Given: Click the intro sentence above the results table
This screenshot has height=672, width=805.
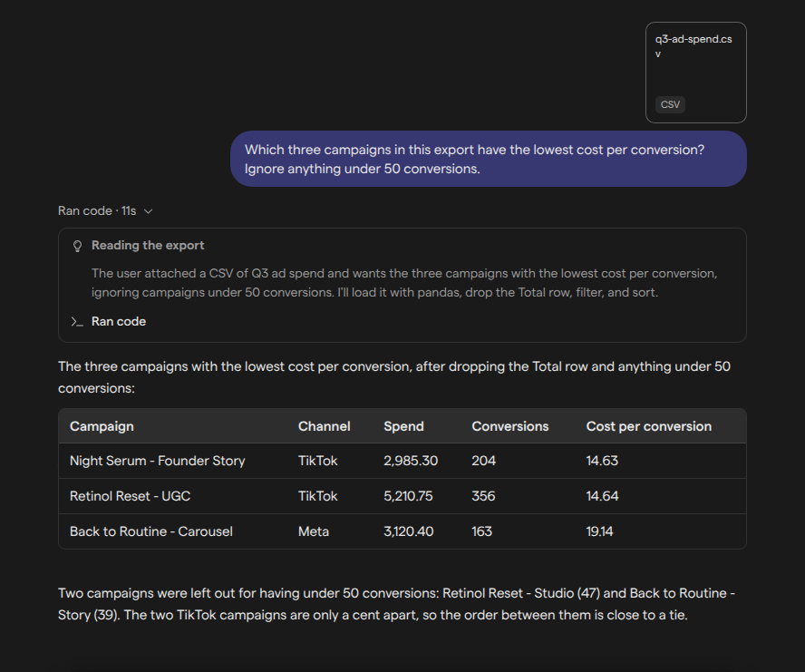Looking at the screenshot, I should tap(394, 377).
